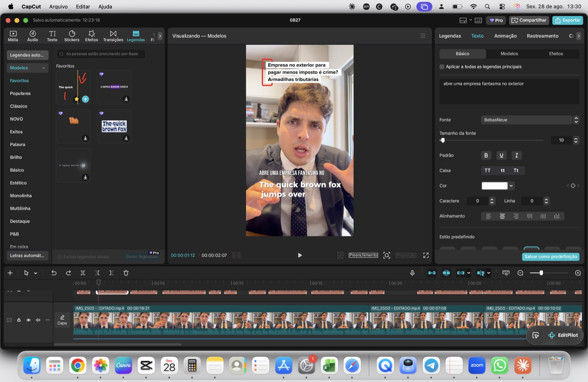Redo the last action in timeline toolbar
The width and height of the screenshot is (588, 382).
click(68, 273)
